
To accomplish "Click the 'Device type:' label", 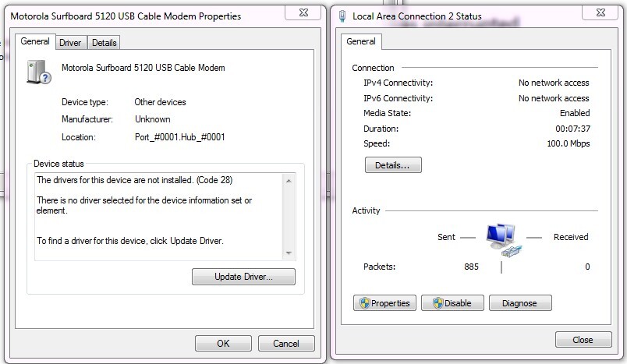I will 85,102.
